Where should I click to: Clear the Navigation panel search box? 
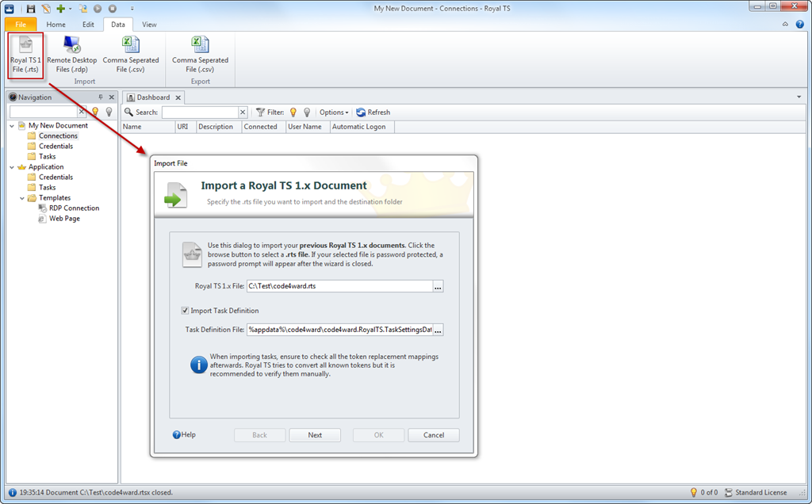coord(82,111)
